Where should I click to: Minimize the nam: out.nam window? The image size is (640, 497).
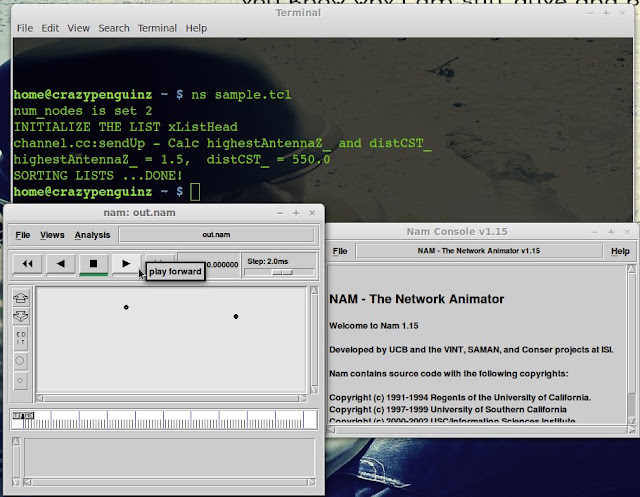280,213
